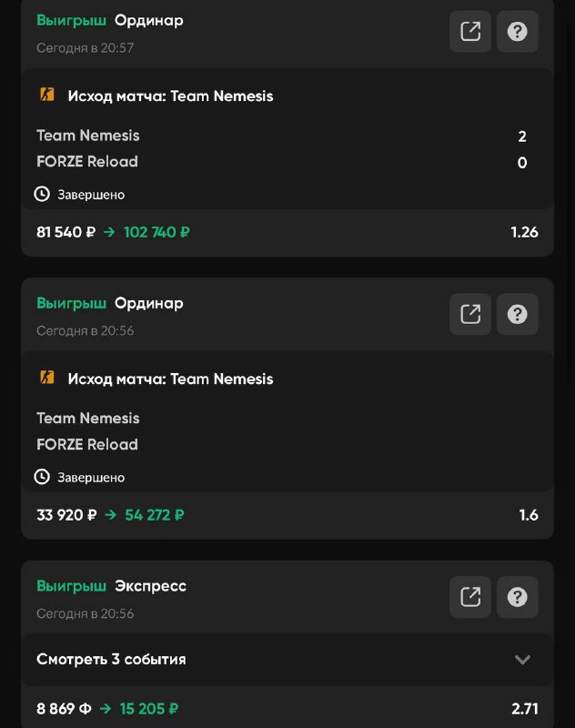Share the Экспресс bet
This screenshot has height=728, width=575.
pyautogui.click(x=470, y=597)
